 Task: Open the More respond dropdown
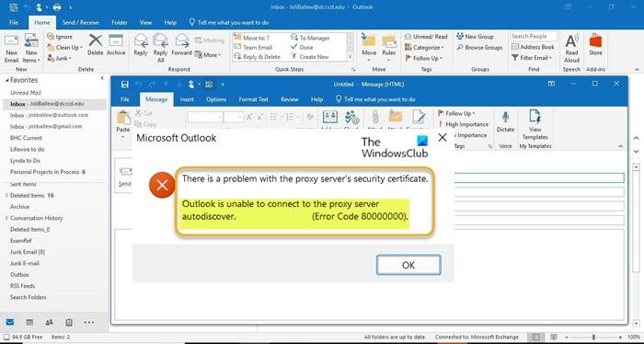(207, 54)
